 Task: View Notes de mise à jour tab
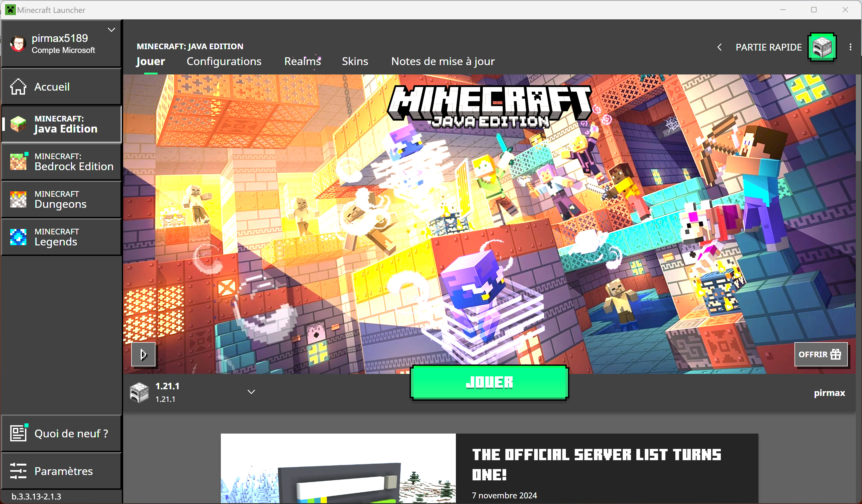click(x=443, y=61)
